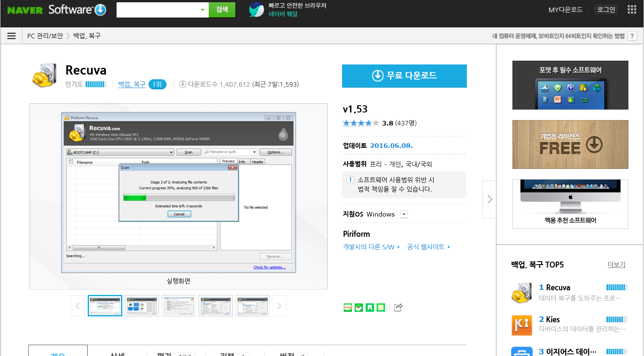Screen dimensions: 644x356
Task: Click the star rating icons
Action: (361, 123)
